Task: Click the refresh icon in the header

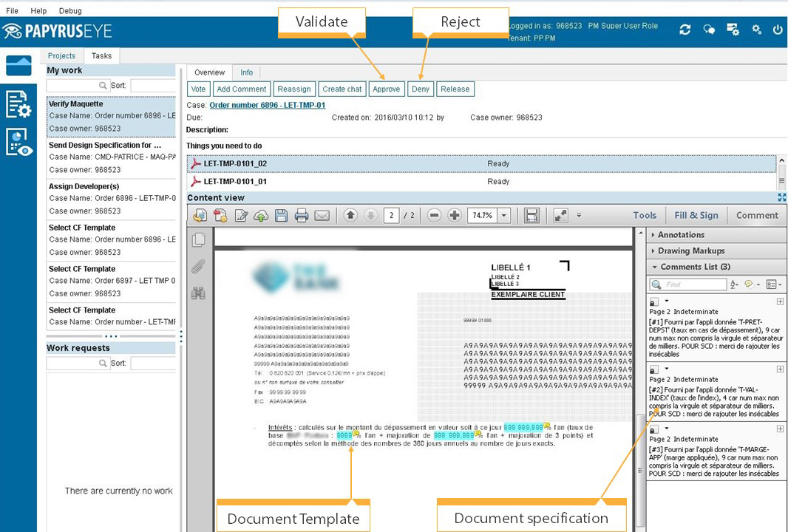Action: 685,30
